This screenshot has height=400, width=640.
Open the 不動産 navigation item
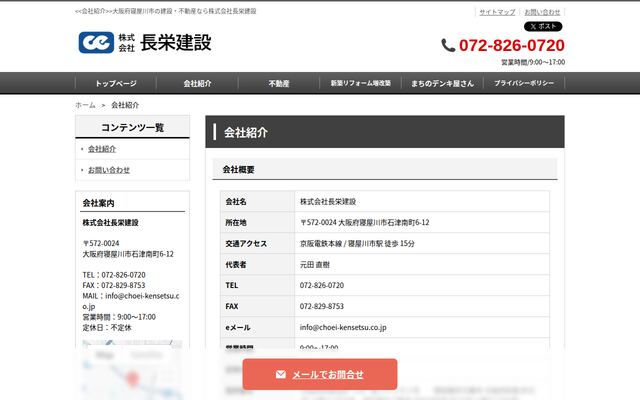279,83
